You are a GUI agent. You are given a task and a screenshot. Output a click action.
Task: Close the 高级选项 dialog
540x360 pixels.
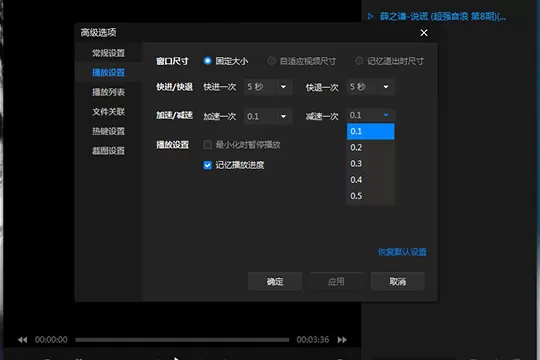(x=424, y=33)
